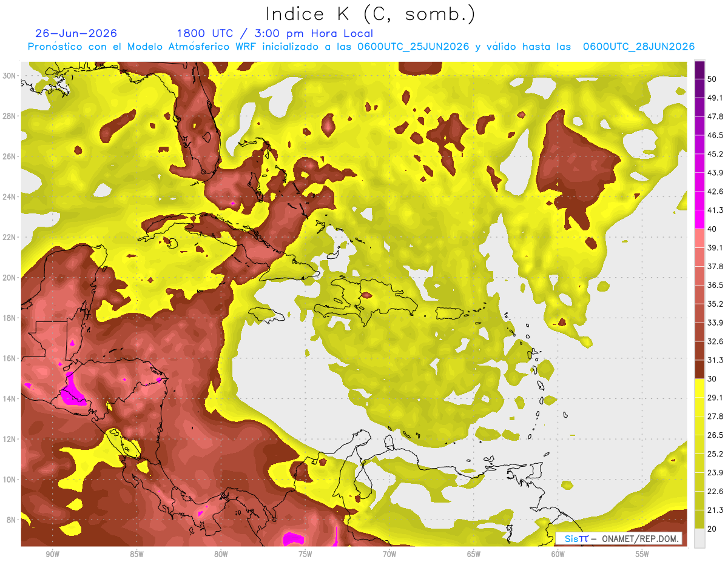The width and height of the screenshot is (728, 562).
Task: Click the latitude axis label "26N"
Action: [10, 156]
